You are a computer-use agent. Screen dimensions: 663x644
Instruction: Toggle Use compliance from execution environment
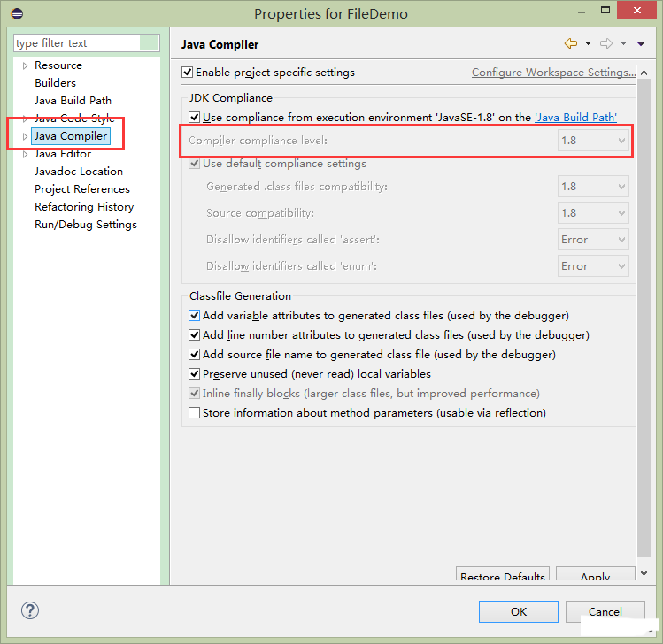point(194,117)
